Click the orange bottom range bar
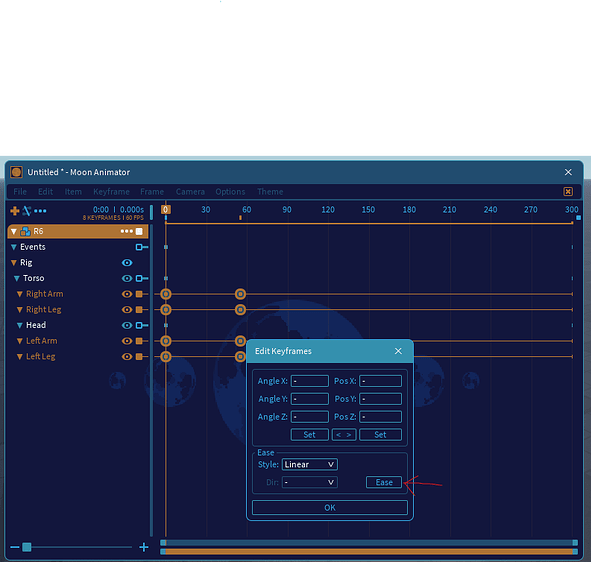The image size is (591, 562). (x=369, y=551)
